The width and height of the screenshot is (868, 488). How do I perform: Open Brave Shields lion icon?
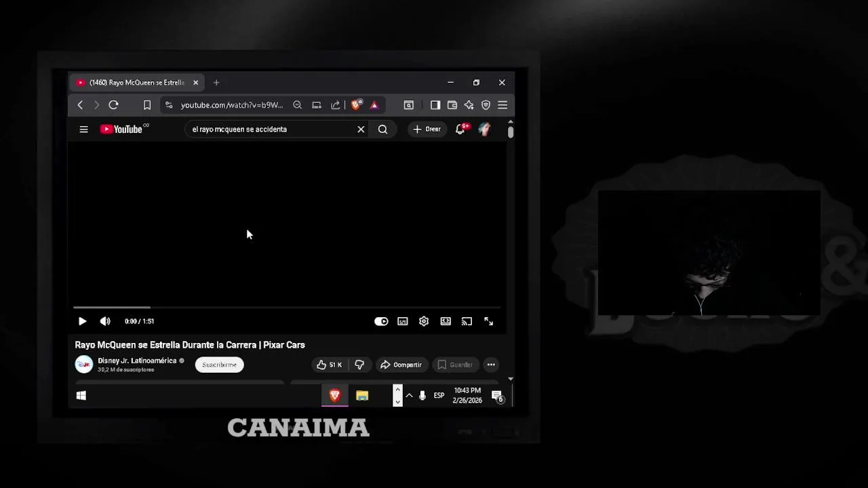coord(356,105)
